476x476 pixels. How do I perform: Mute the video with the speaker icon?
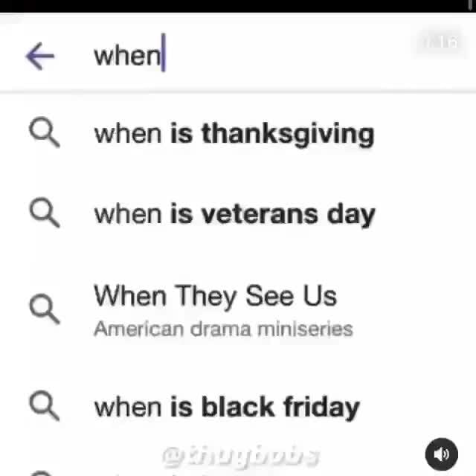point(441,454)
